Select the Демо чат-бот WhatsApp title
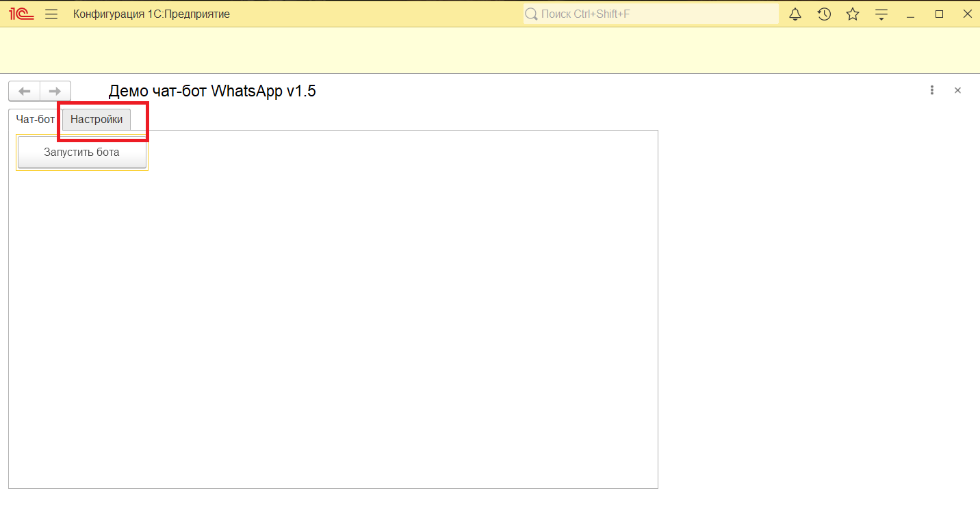 pyautogui.click(x=212, y=90)
